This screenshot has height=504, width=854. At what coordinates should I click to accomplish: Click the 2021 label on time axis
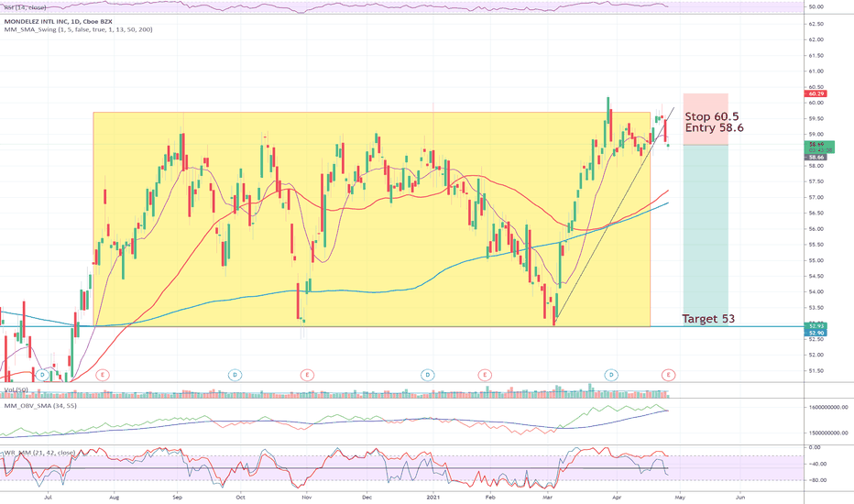433,498
